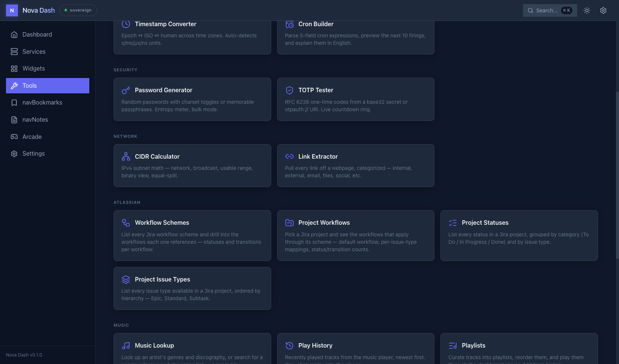Click the Play History clock icon
Screen dimensions: 619x364
coord(290,346)
